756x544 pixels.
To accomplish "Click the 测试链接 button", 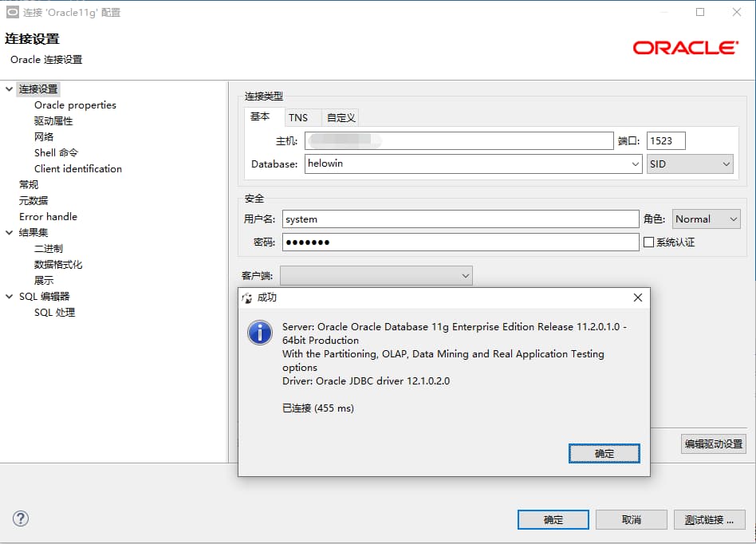I will point(709,519).
